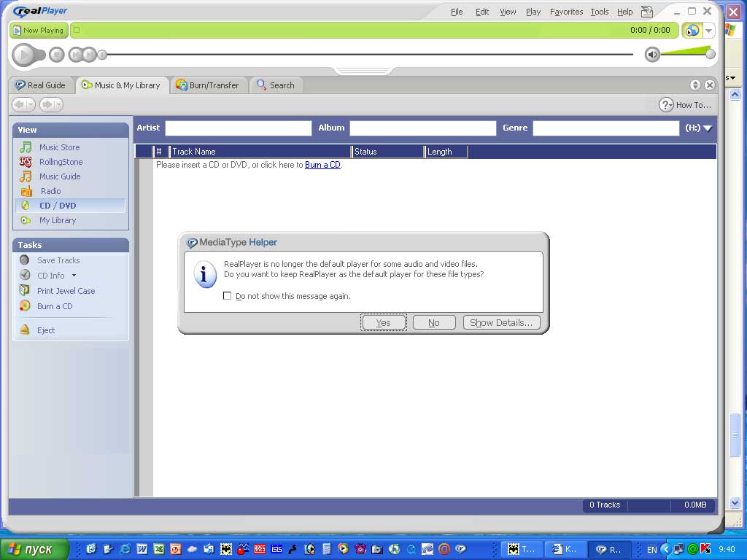Click the Album input field
The height and width of the screenshot is (560, 747).
click(x=423, y=128)
